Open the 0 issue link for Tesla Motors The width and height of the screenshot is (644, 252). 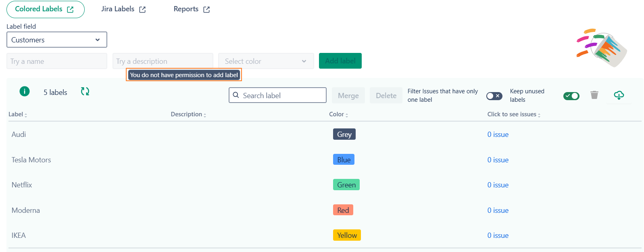498,160
